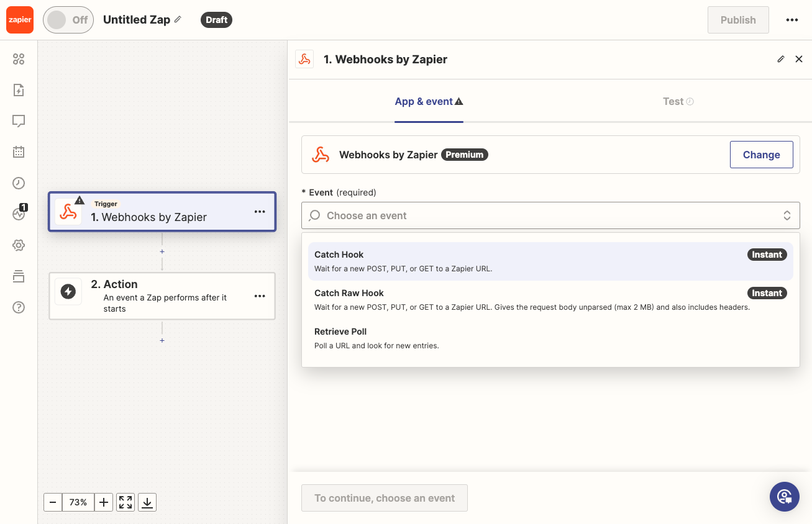Click the Premium badge
Screen dimensions: 812x524
coord(465,155)
